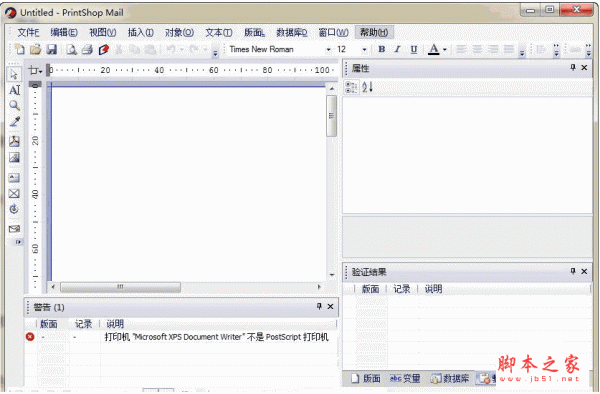Pin the 属性 properties panel
600x394 pixels.
click(573, 68)
